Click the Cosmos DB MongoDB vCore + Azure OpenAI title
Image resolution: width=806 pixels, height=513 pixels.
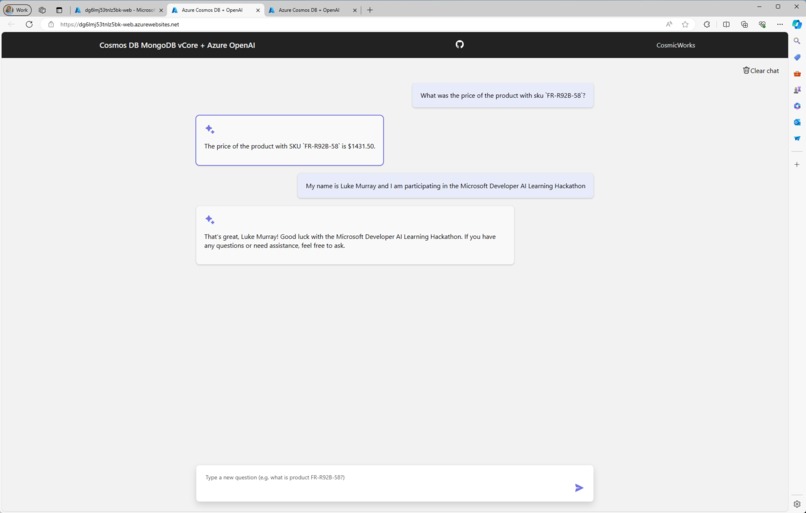point(177,45)
